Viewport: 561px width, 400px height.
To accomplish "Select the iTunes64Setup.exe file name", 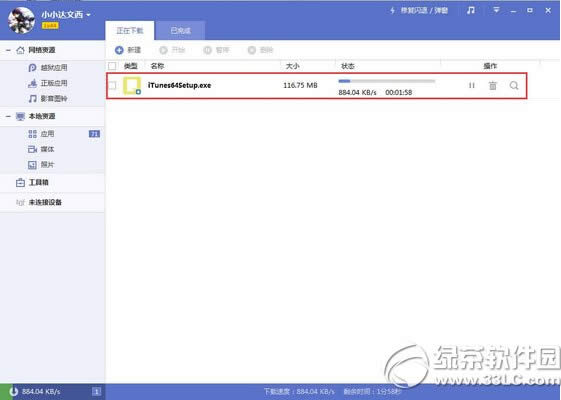I will tap(180, 86).
